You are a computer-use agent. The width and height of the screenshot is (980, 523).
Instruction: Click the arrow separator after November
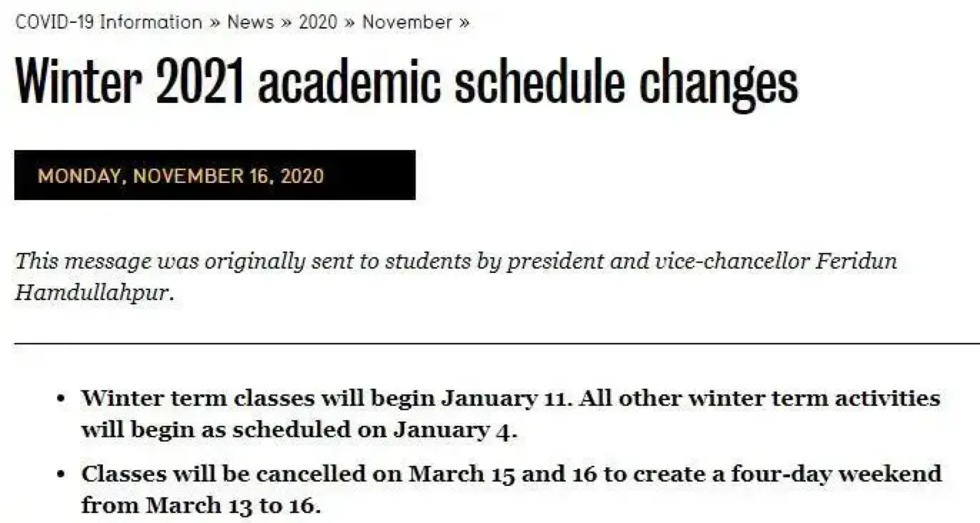[x=464, y=23]
